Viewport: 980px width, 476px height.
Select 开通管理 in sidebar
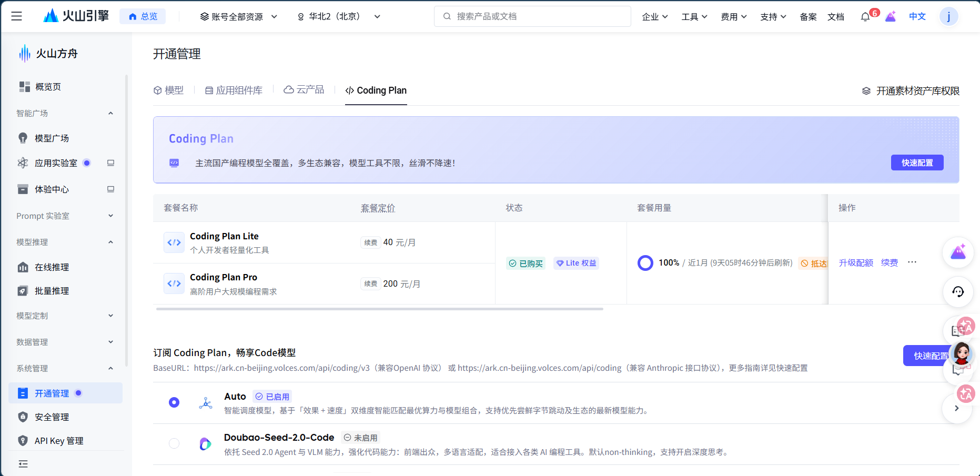[x=65, y=393]
